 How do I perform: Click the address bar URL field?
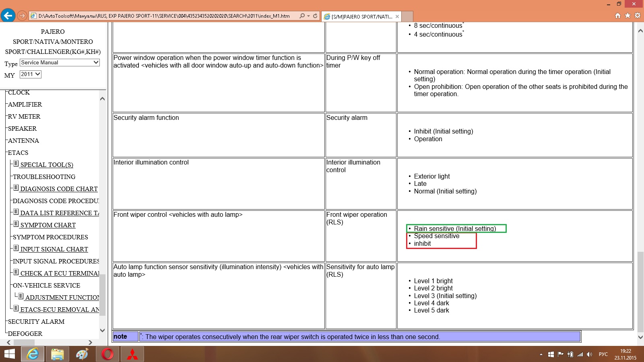click(x=165, y=16)
